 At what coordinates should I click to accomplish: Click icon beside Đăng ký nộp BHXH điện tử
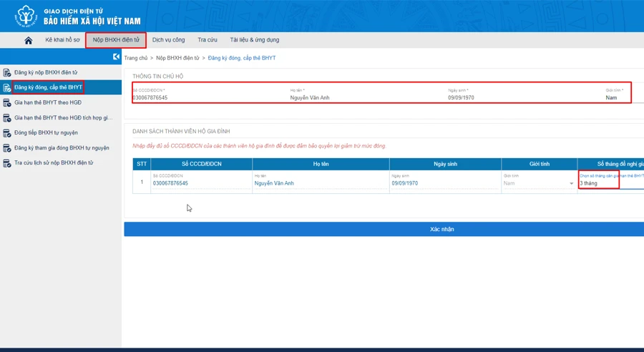pyautogui.click(x=7, y=72)
